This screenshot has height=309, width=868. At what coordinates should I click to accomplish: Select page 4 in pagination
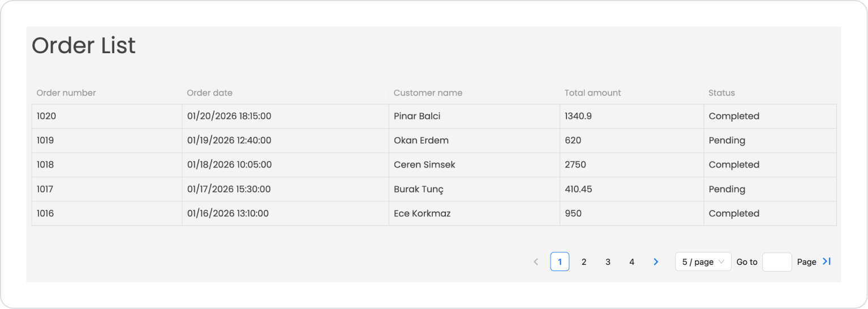(x=632, y=262)
